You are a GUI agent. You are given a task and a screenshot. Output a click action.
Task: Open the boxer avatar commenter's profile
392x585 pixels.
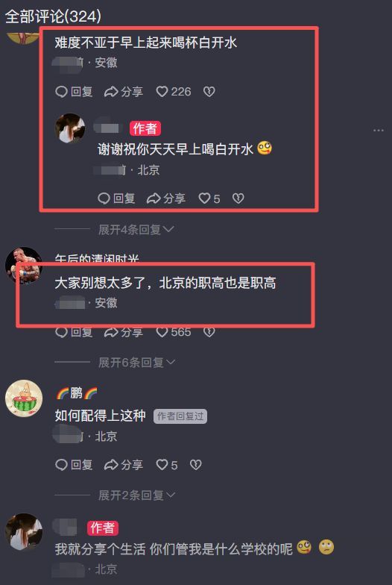coord(24,266)
